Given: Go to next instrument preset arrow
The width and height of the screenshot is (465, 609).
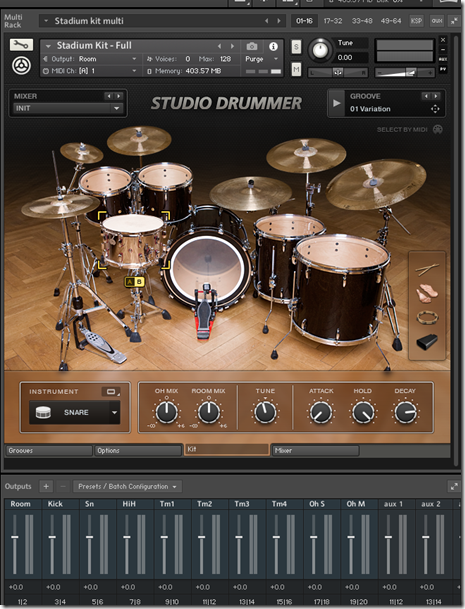Looking at the screenshot, I should [232, 46].
